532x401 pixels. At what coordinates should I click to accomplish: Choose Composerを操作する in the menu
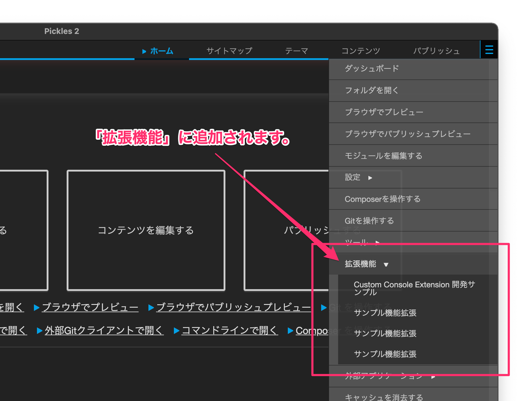pos(383,199)
